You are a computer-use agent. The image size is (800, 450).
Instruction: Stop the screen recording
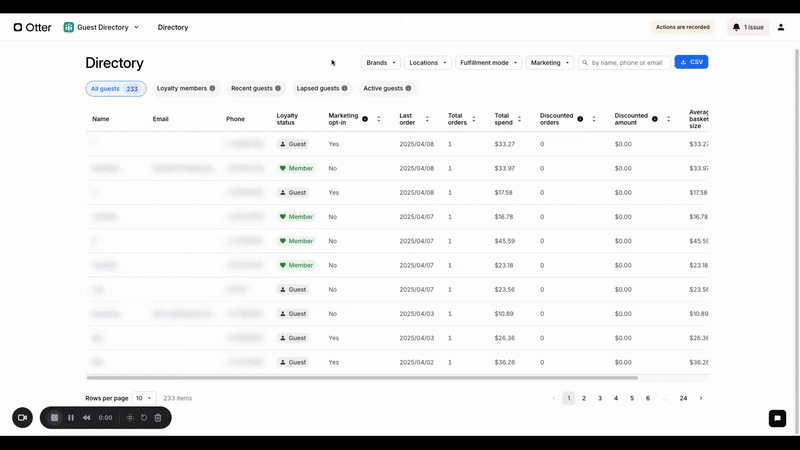54,418
